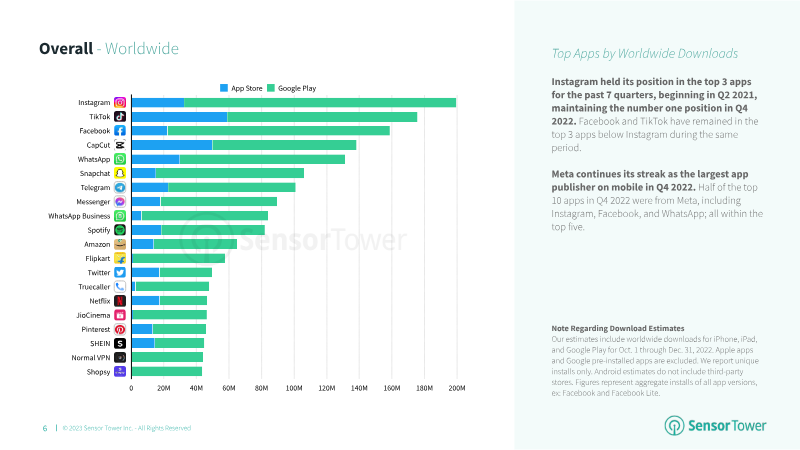Select the Netflix app icon
Screen dimensions: 800x450
(120, 301)
